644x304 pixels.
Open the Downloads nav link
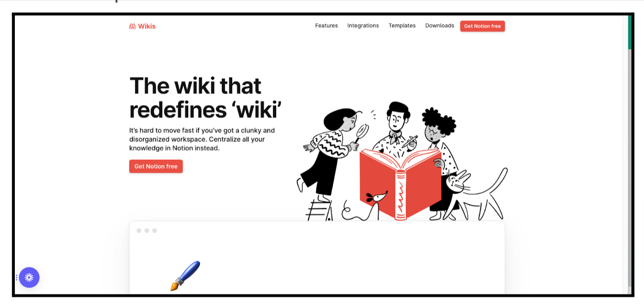coord(440,26)
